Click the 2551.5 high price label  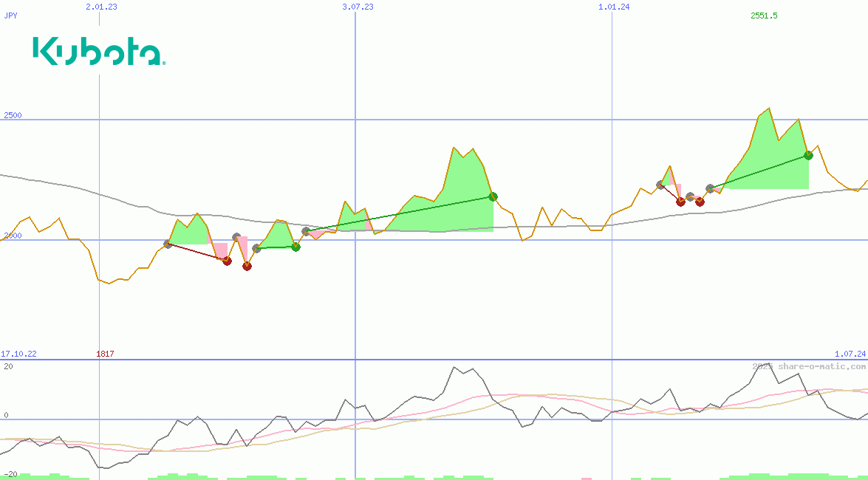point(764,16)
